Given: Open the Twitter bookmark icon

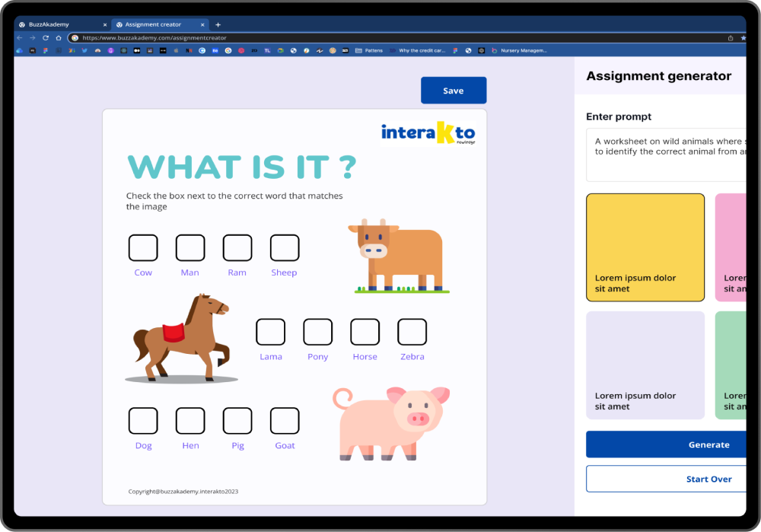Looking at the screenshot, I should 84,50.
